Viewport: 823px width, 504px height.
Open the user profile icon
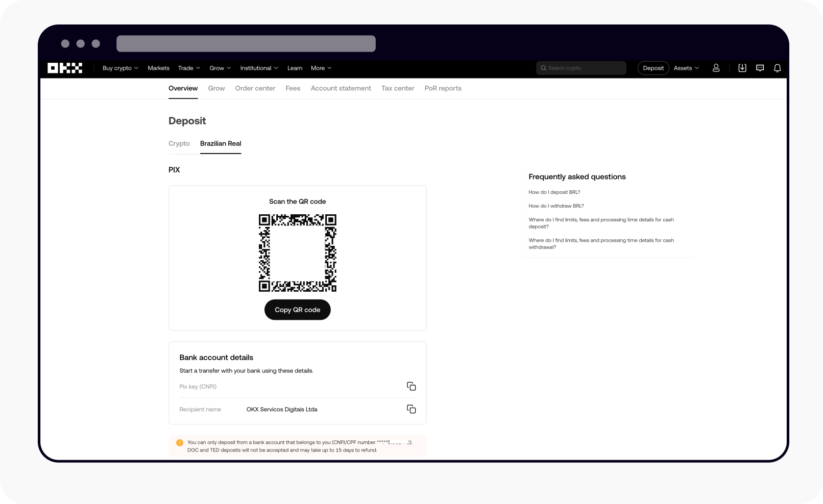tap(716, 68)
